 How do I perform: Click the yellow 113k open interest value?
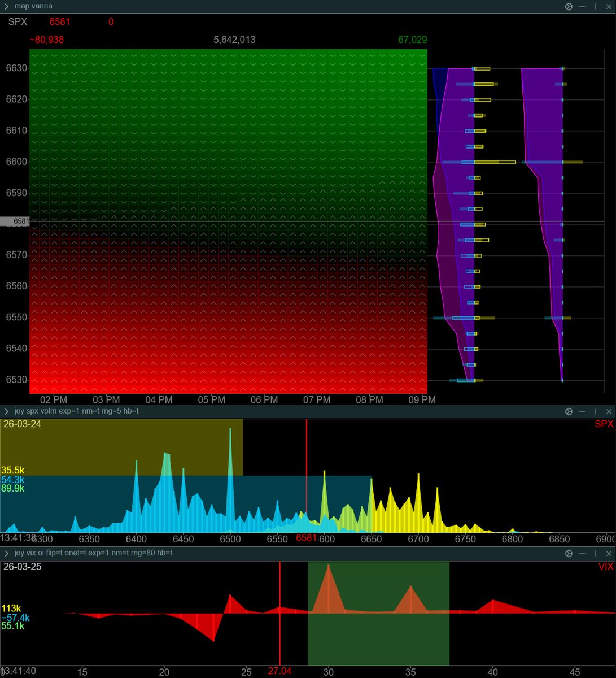[11, 609]
